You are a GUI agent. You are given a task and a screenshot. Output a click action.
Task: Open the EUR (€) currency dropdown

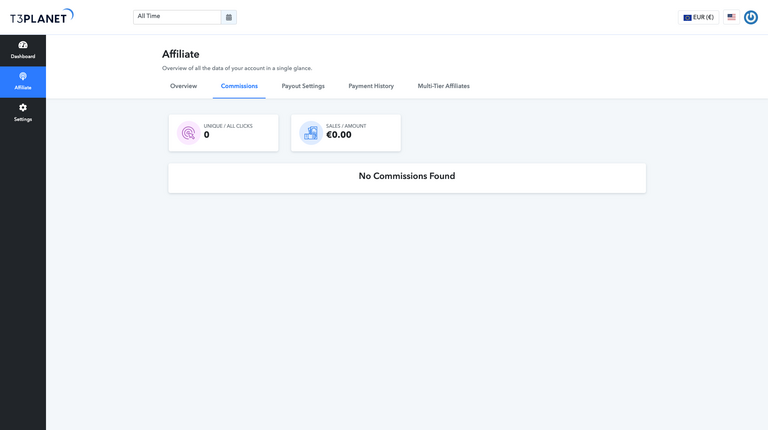698,17
